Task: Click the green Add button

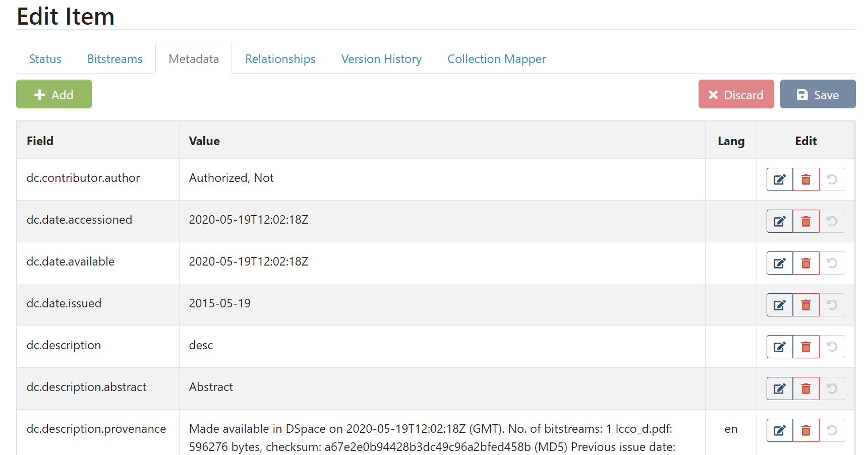Action: click(54, 94)
